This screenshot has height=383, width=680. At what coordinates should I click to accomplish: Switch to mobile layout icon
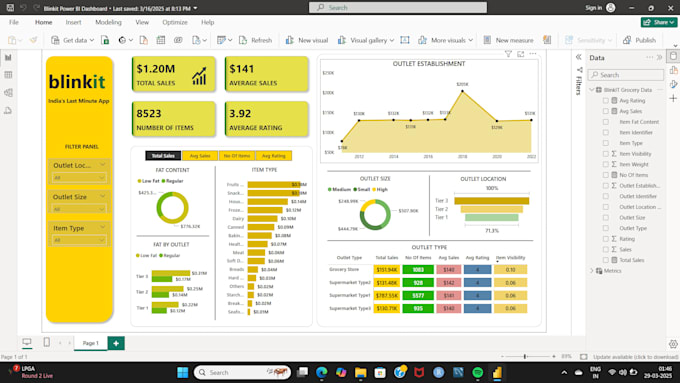pyautogui.click(x=46, y=342)
